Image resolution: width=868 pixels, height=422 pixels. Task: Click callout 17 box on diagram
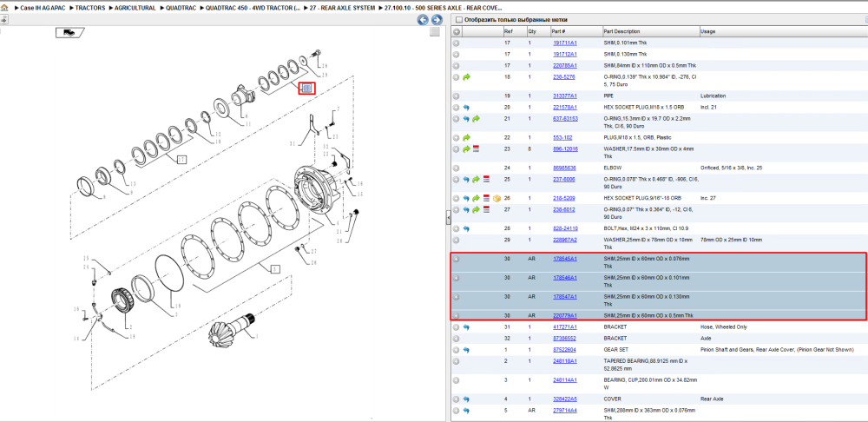(181, 160)
